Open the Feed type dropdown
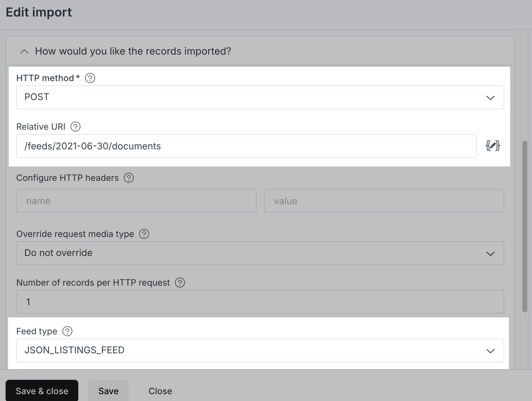 pyautogui.click(x=260, y=350)
